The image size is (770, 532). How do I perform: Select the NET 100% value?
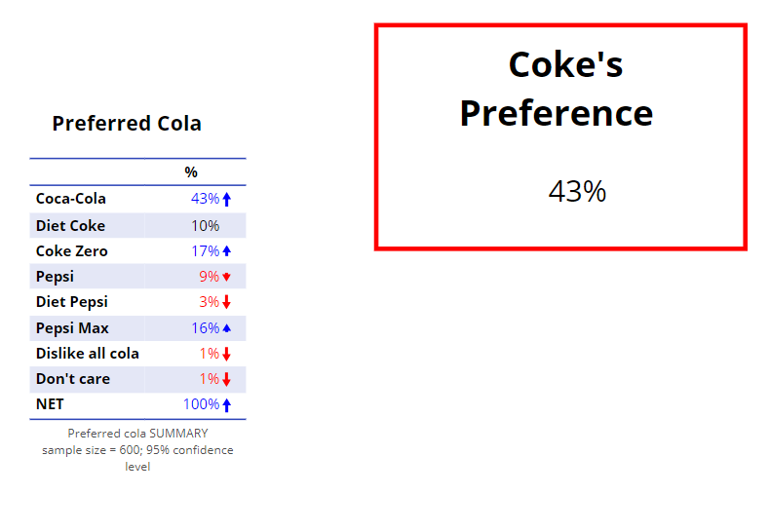(x=202, y=404)
